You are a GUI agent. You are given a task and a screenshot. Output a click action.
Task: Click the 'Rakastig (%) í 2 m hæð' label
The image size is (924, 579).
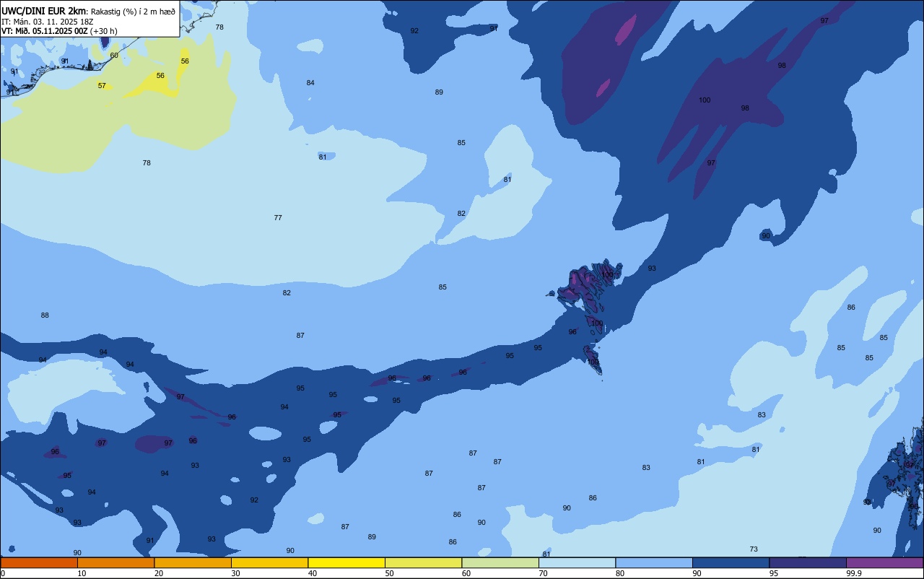tap(133, 11)
